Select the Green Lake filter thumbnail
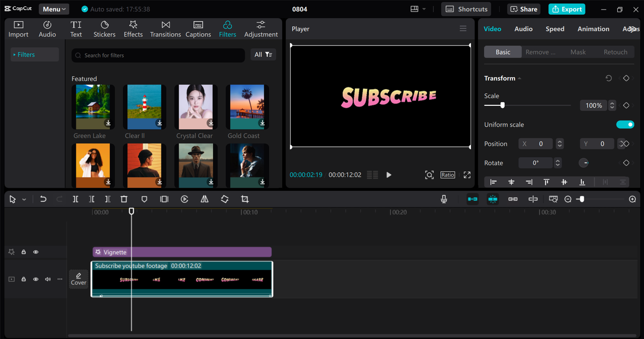Screen dimensions: 644x339 pyautogui.click(x=93, y=107)
